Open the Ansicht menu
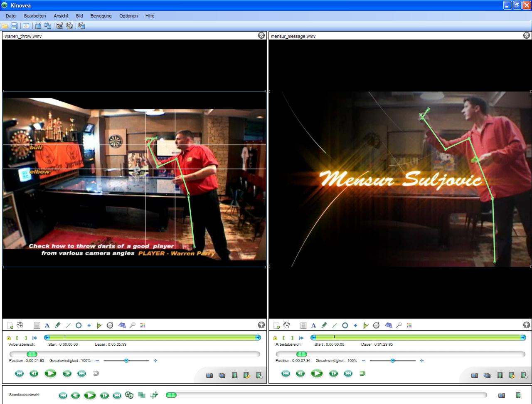Viewport: 532px width, 404px height. [x=61, y=16]
